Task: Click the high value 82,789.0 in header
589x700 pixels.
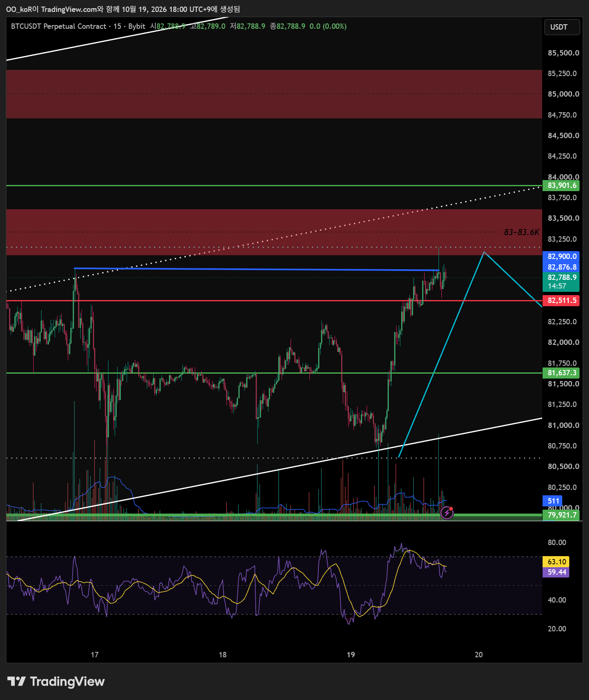Action: 211,26
